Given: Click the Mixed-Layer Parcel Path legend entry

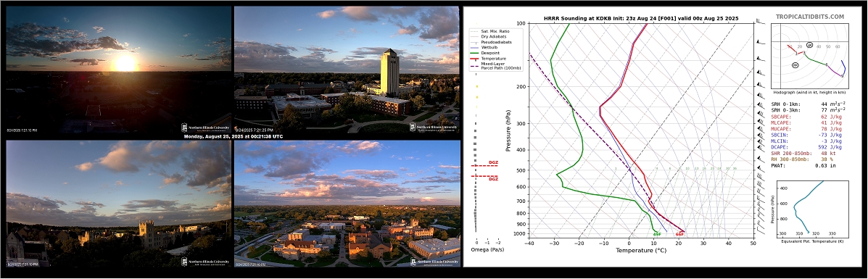Looking at the screenshot, I should click(x=497, y=66).
